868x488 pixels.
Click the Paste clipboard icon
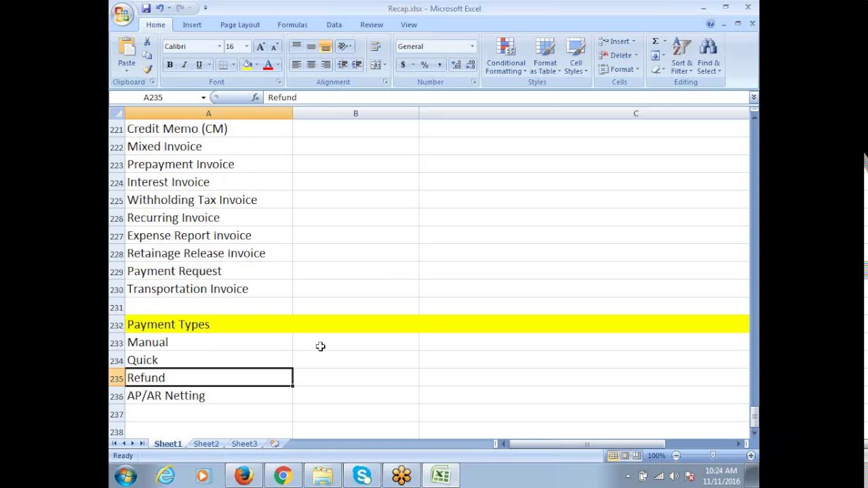(127, 47)
